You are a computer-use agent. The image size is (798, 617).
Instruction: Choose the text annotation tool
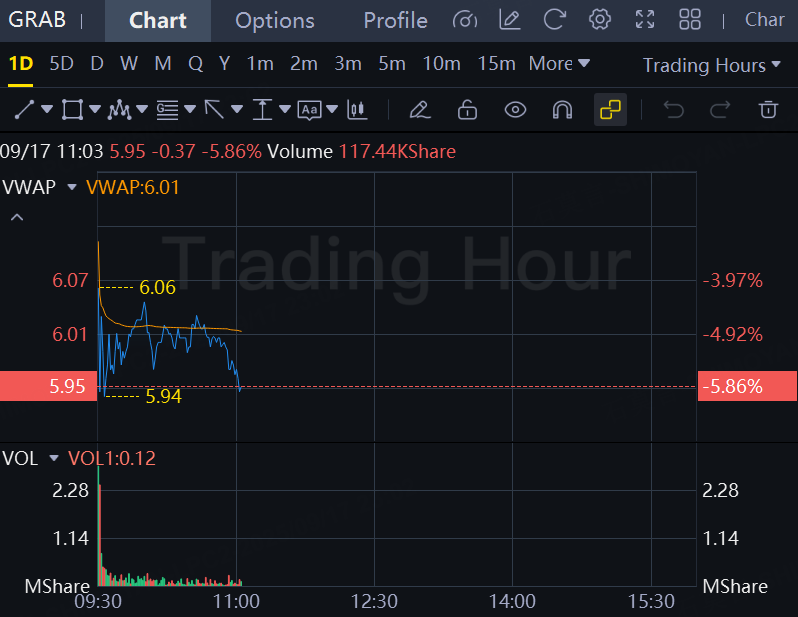tap(309, 109)
